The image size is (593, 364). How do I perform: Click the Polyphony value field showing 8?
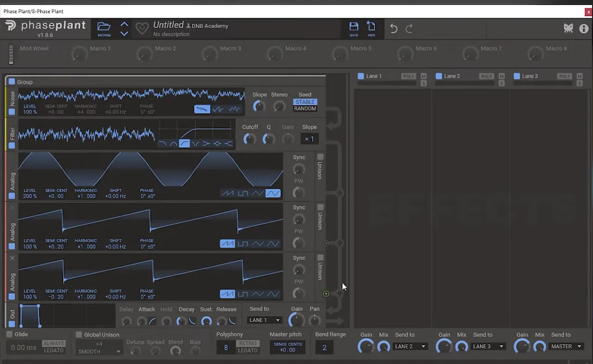(226, 347)
